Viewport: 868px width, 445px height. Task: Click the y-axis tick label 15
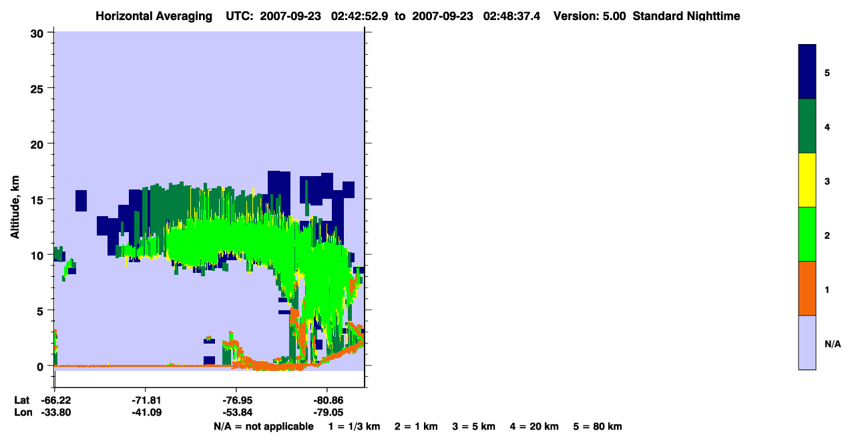[37, 199]
